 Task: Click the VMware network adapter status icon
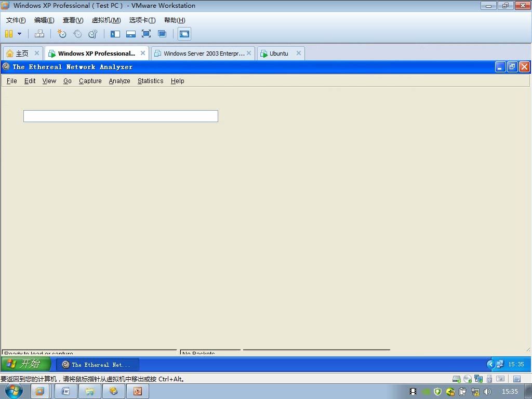point(478,379)
